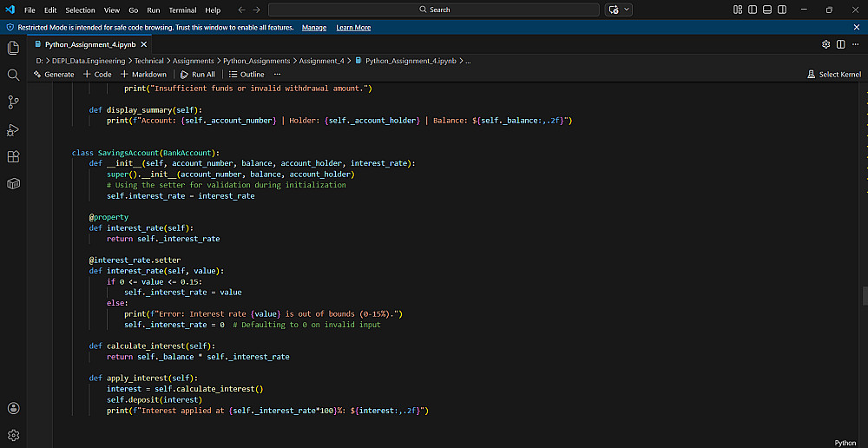Image resolution: width=868 pixels, height=448 pixels.
Task: Open the Run and Debug view
Action: 13,129
